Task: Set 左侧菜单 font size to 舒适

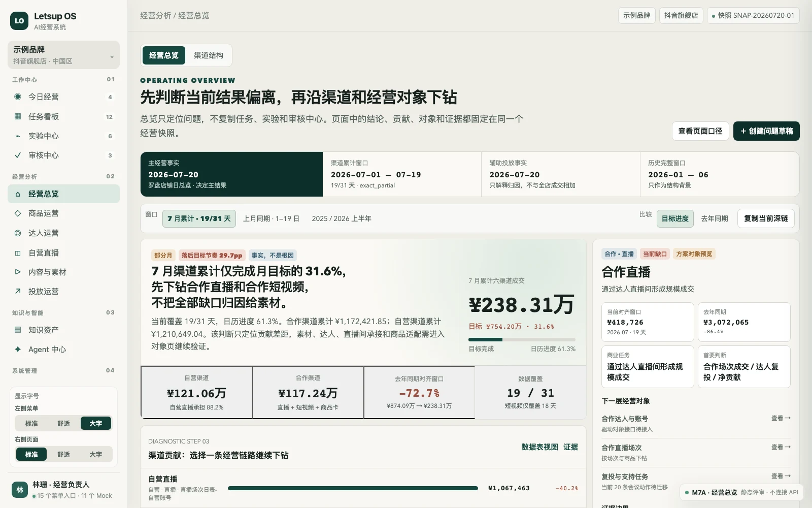Action: pyautogui.click(x=63, y=423)
